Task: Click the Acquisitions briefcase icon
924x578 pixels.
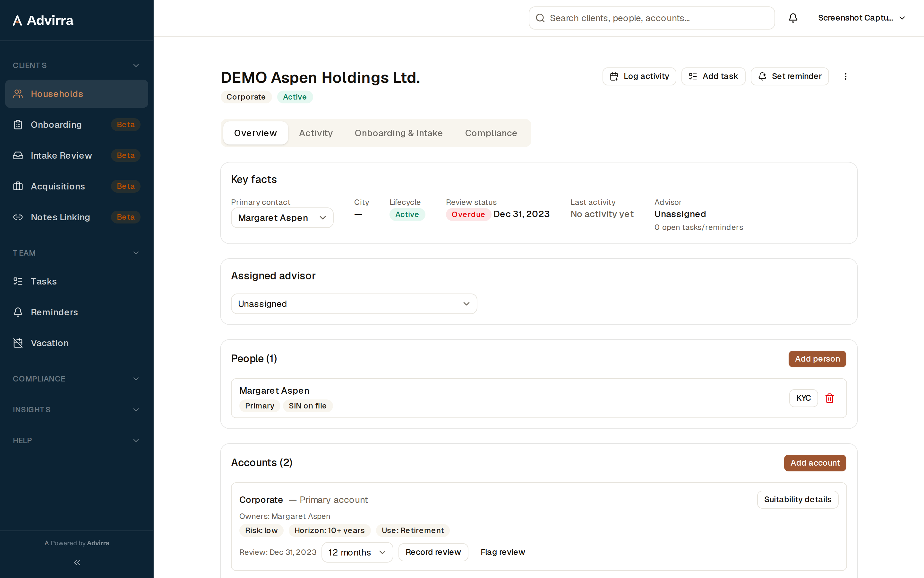Action: click(x=18, y=186)
